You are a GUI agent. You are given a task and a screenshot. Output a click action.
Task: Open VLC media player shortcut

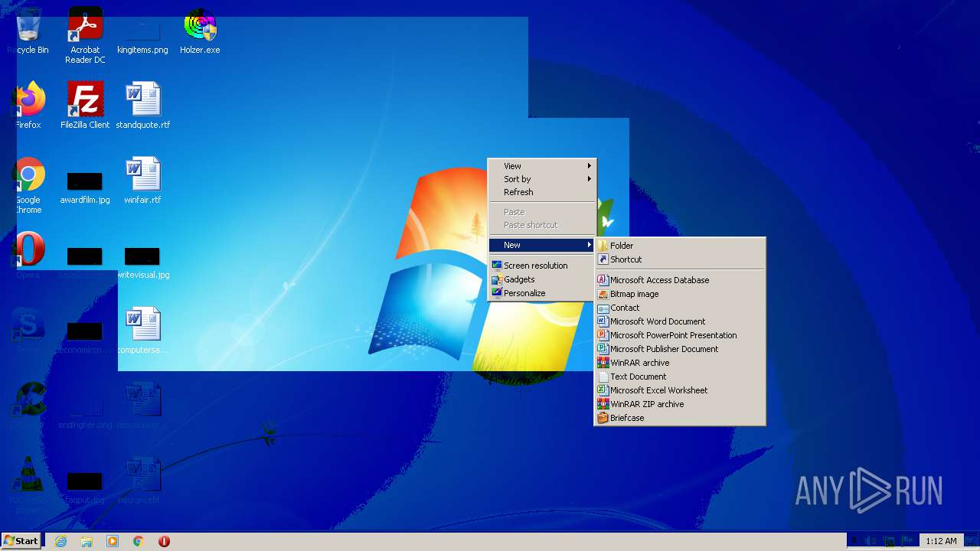tap(28, 485)
